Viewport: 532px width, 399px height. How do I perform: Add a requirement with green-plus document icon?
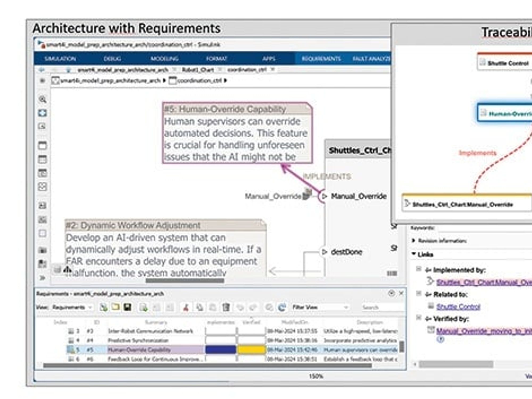pyautogui.click(x=144, y=307)
